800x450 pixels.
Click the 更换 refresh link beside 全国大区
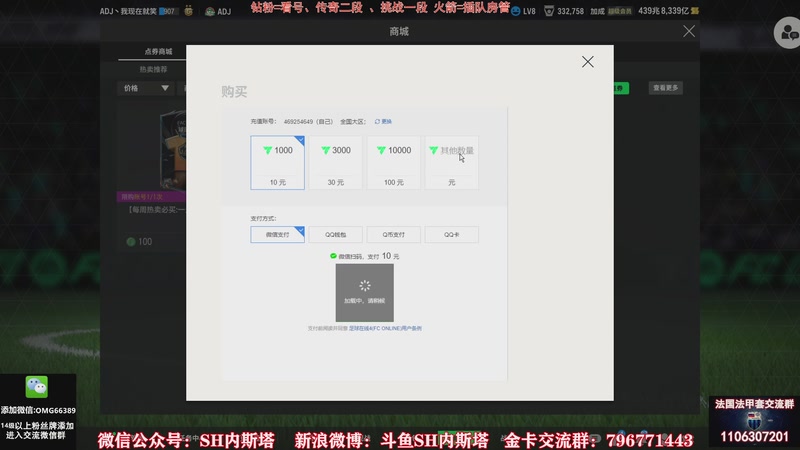pyautogui.click(x=383, y=121)
